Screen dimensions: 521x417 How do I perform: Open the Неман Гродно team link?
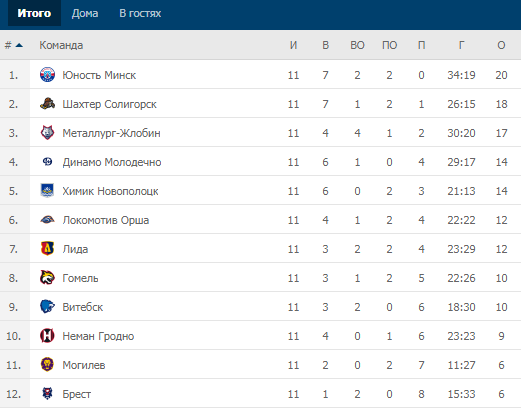point(98,336)
